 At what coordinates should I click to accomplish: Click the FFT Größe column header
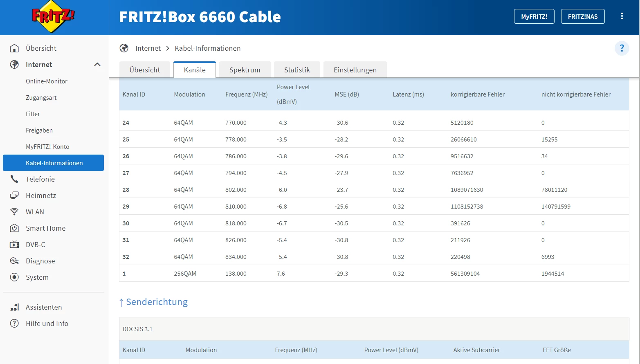[557, 350]
